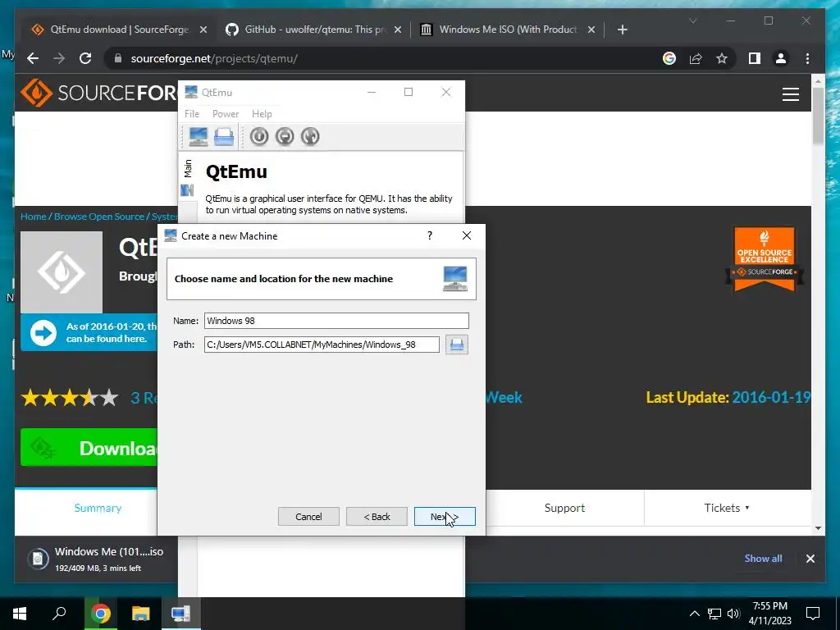Click the taskbar clock showing 7:55 PM

[x=769, y=614]
